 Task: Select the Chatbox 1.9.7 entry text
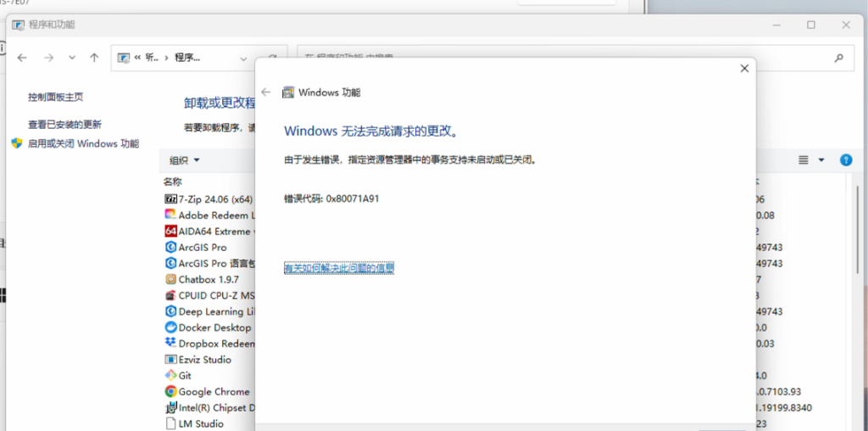(x=209, y=279)
